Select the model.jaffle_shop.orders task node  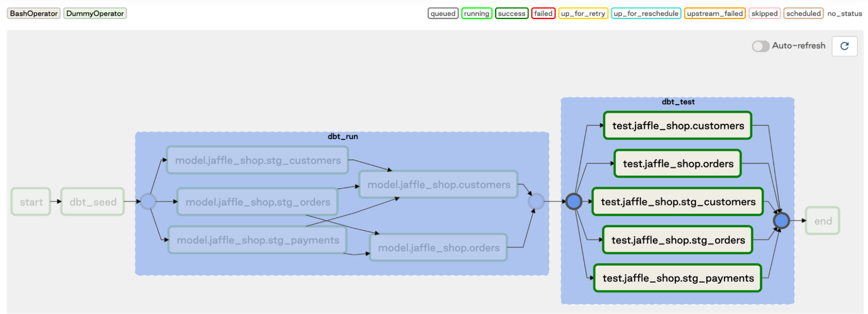[438, 248]
